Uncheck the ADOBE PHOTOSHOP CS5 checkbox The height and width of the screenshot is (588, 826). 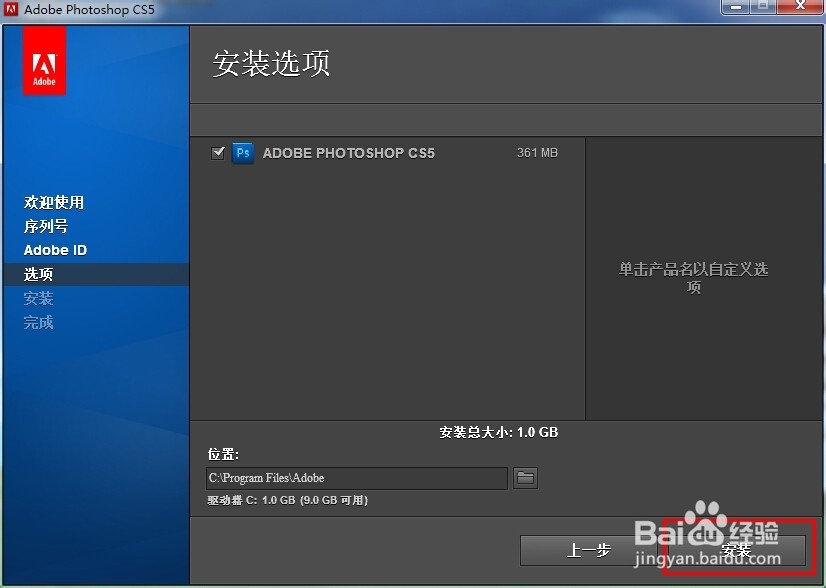pos(218,152)
